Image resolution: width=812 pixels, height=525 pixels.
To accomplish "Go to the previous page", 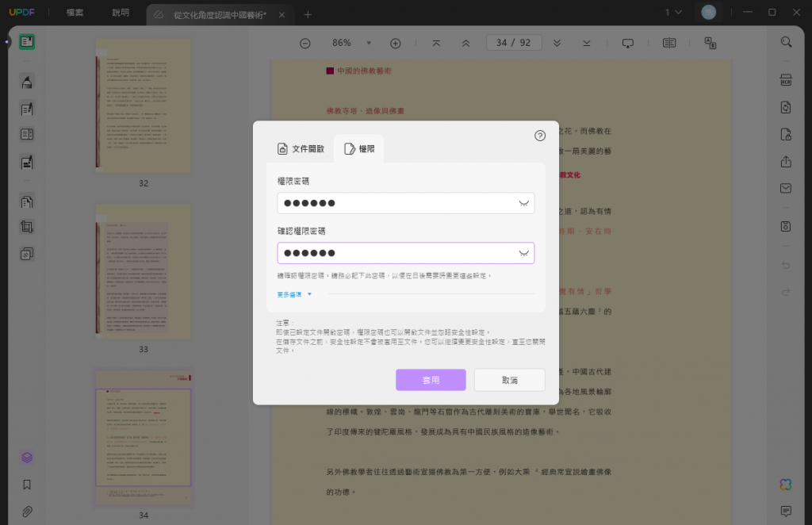I will (x=465, y=43).
